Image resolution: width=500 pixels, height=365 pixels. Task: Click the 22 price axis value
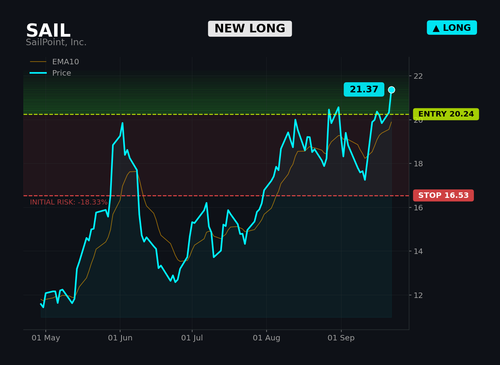point(418,76)
